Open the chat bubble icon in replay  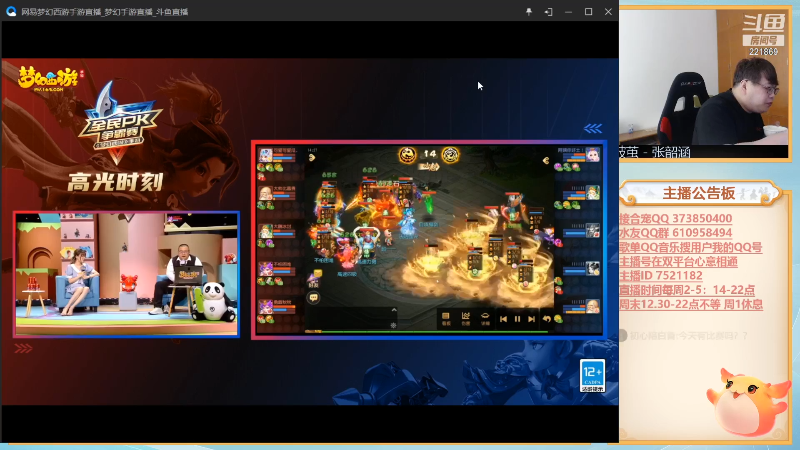tap(313, 297)
